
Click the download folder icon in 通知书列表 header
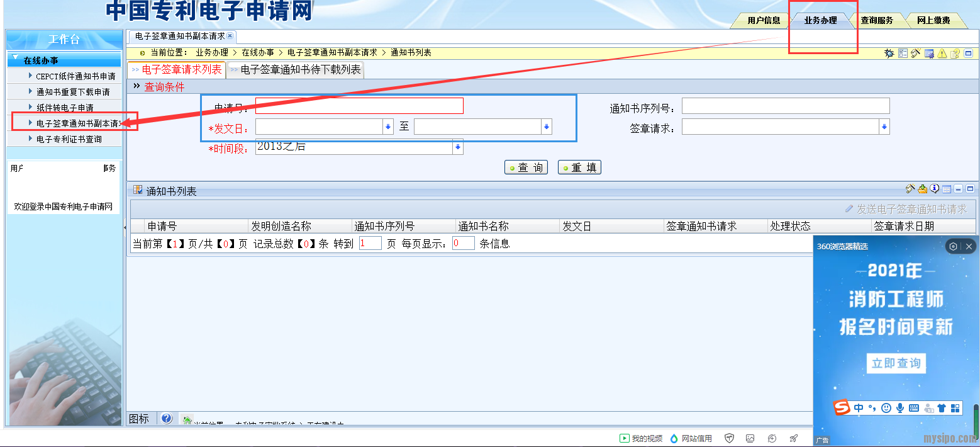pyautogui.click(x=922, y=189)
